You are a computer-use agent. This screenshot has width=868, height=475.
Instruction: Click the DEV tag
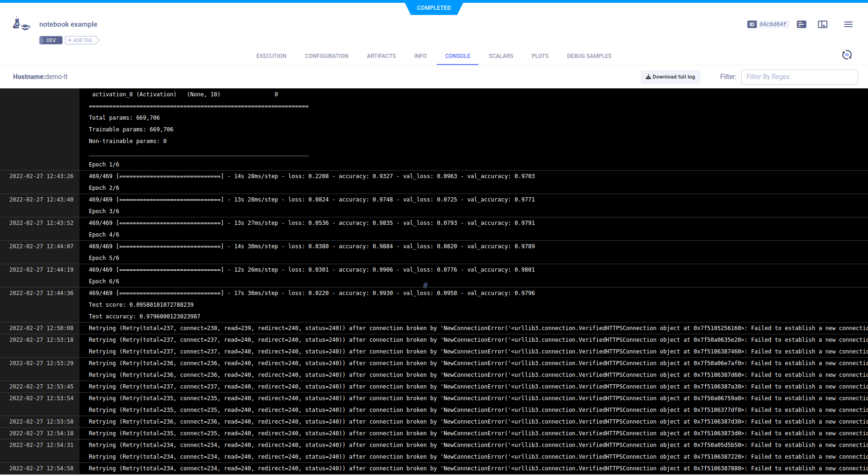coord(51,40)
